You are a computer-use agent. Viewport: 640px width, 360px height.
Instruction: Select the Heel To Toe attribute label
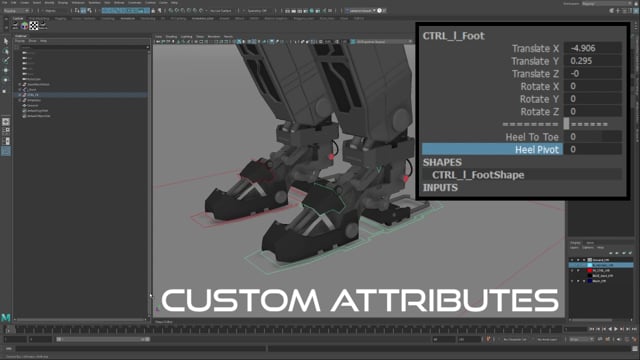(x=532, y=137)
